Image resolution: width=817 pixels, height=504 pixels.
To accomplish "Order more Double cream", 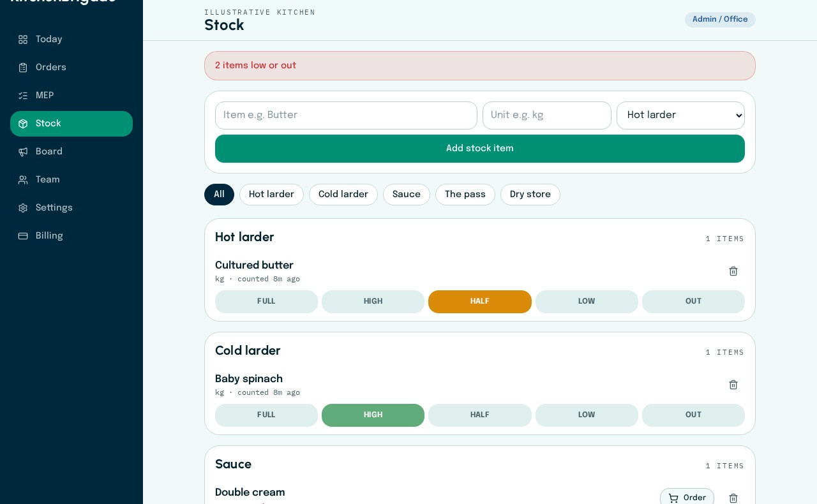I will [687, 498].
